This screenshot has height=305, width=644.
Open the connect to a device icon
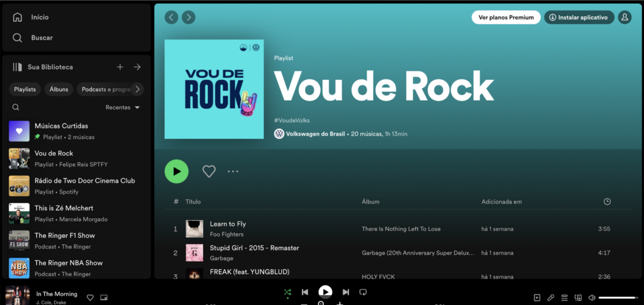(578, 297)
